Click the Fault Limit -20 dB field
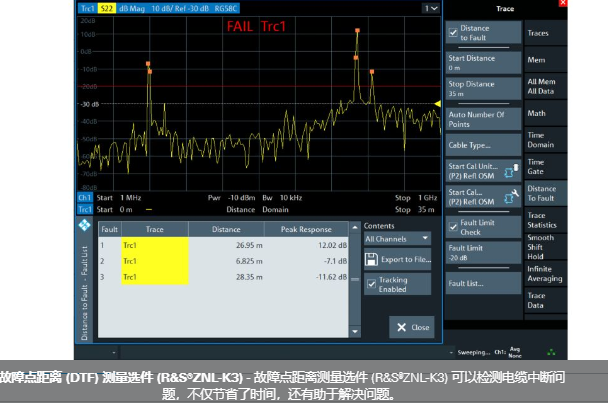The height and width of the screenshot is (403, 608). [x=483, y=253]
